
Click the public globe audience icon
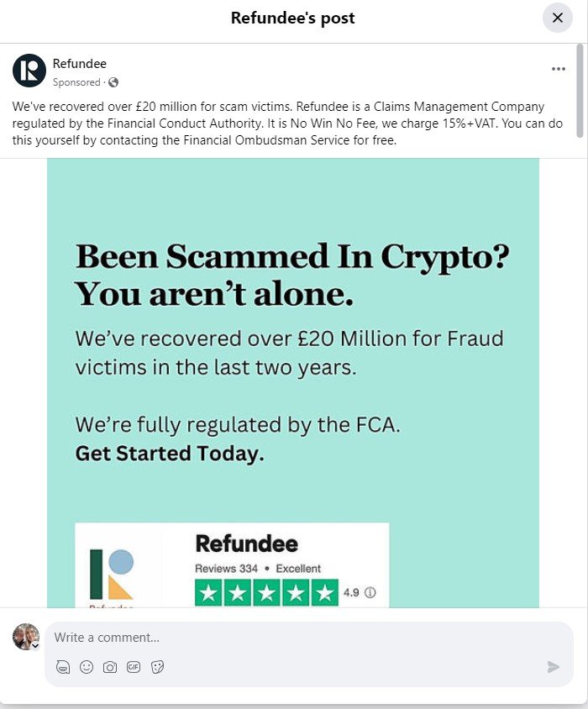point(113,82)
